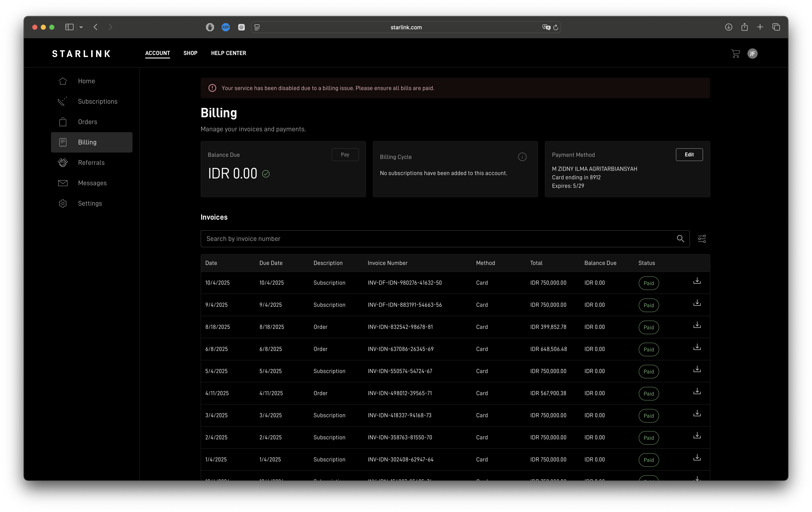The width and height of the screenshot is (812, 512).
Task: Click the Safari share icon
Action: [744, 27]
